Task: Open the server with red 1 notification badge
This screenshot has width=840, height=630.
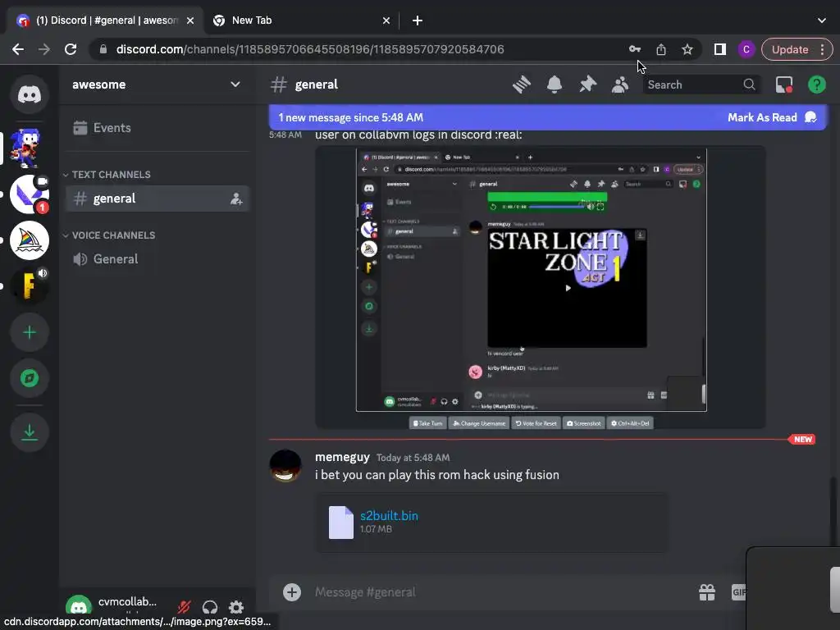Action: [x=30, y=194]
